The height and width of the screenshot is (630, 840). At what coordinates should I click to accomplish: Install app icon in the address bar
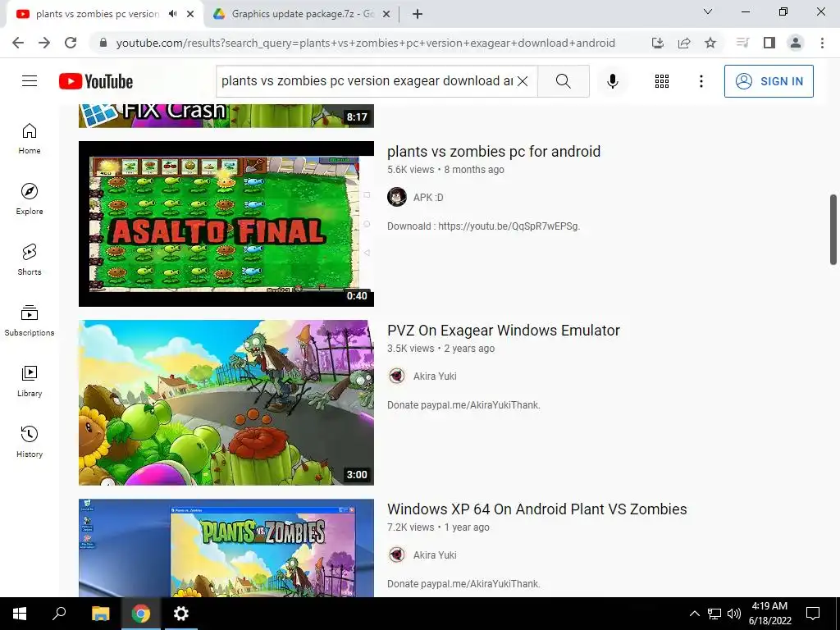(658, 43)
